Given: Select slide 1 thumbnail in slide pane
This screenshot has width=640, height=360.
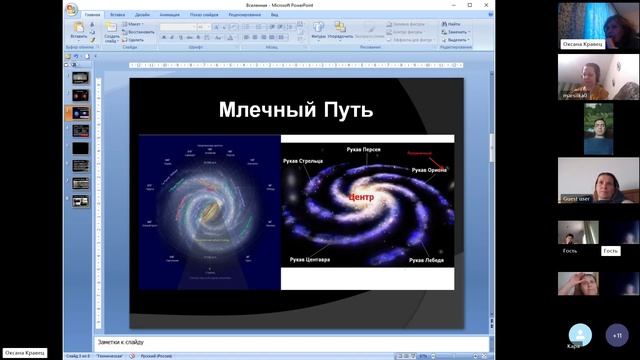Looking at the screenshot, I should pyautogui.click(x=80, y=78).
